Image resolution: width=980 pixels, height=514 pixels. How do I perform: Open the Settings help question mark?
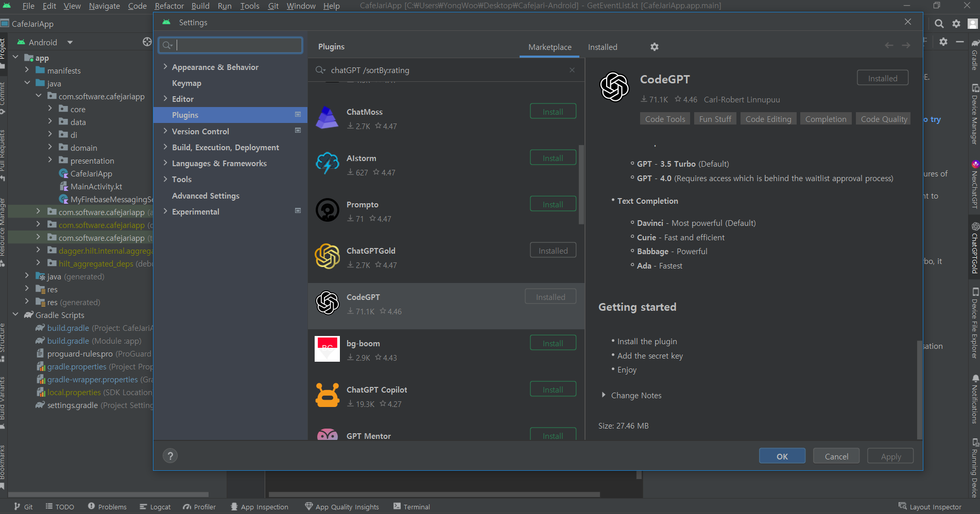pos(170,456)
